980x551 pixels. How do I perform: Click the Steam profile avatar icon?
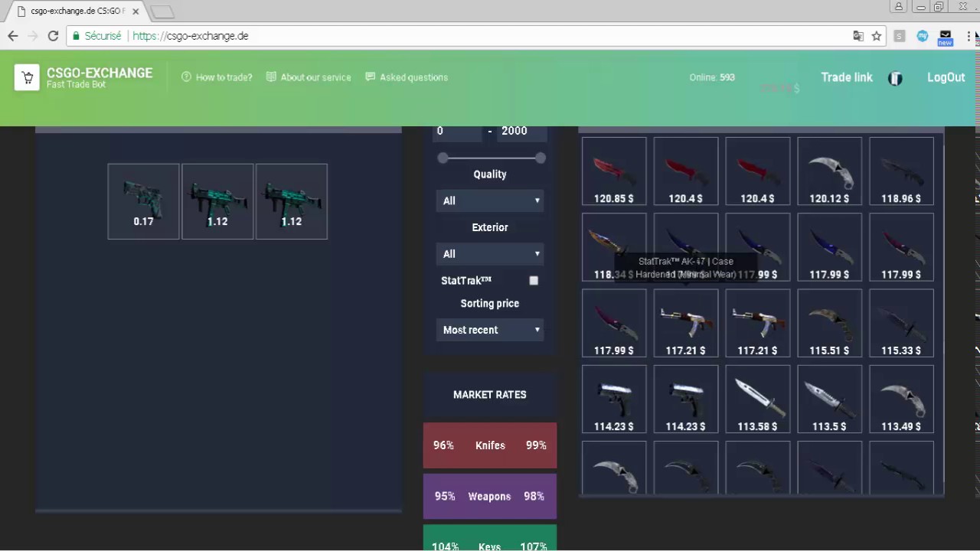pos(895,78)
